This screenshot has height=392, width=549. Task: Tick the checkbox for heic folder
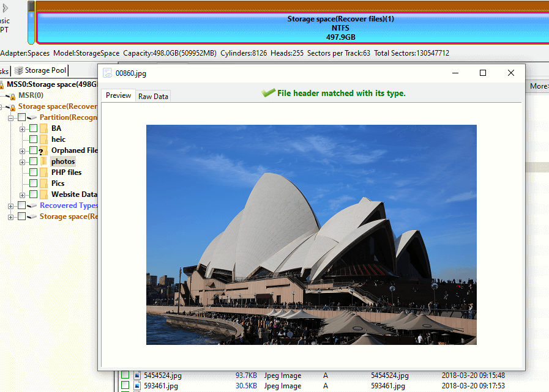pos(33,139)
